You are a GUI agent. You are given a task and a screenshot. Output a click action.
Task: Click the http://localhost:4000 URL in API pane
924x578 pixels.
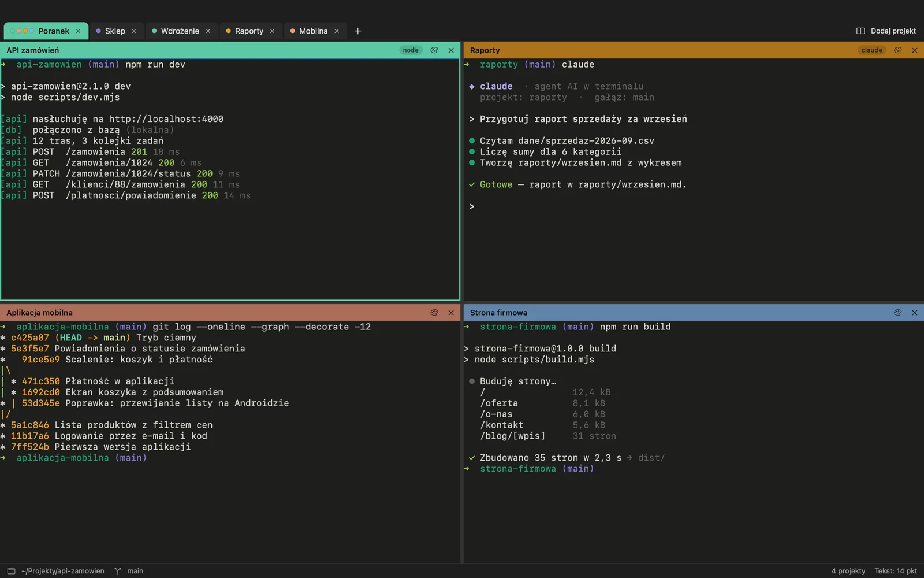166,119
